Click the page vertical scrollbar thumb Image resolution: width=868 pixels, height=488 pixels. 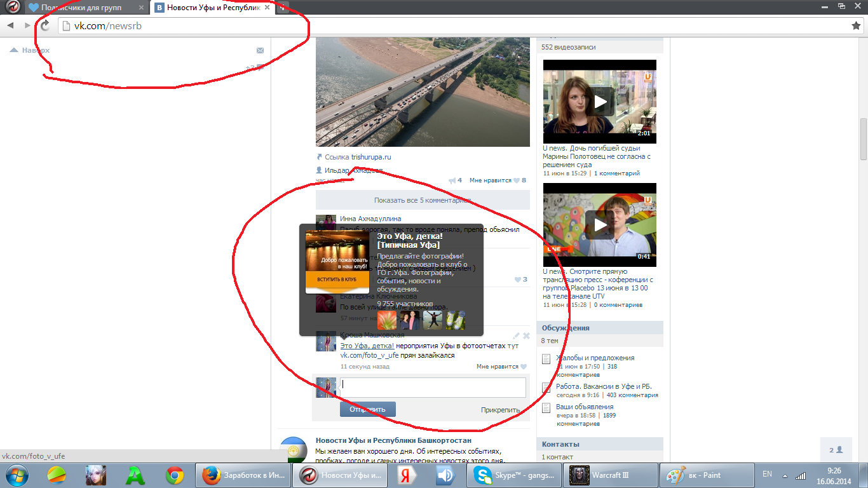click(x=864, y=139)
